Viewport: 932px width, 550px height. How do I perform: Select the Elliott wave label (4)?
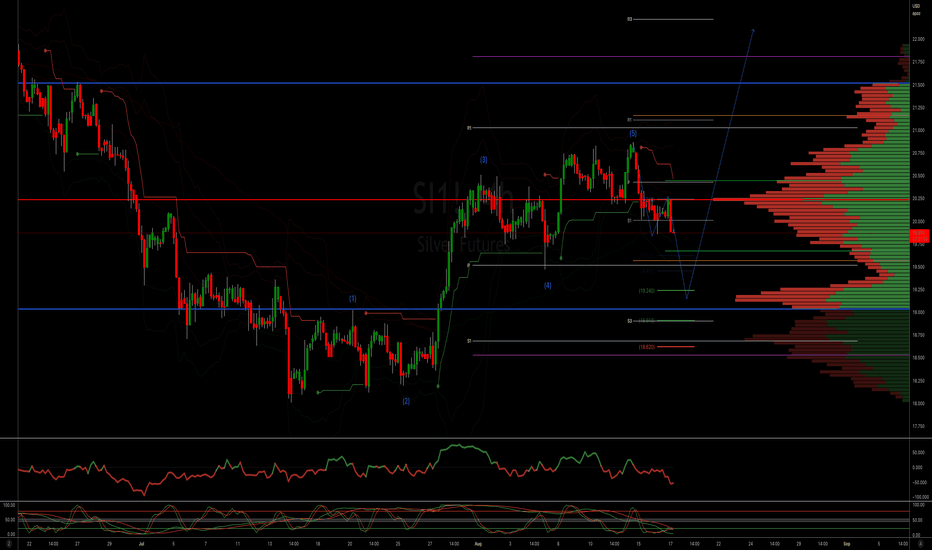pyautogui.click(x=547, y=285)
